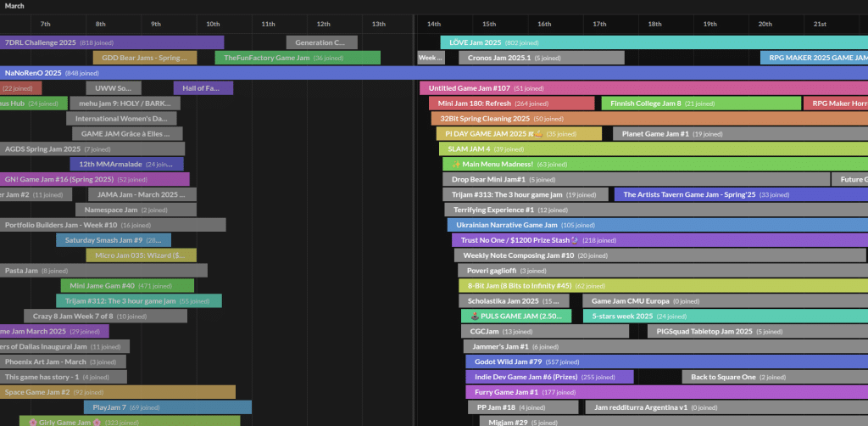The image size is (868, 426).
Task: Open the Hall of Fa... jam bar
Action: [203, 88]
